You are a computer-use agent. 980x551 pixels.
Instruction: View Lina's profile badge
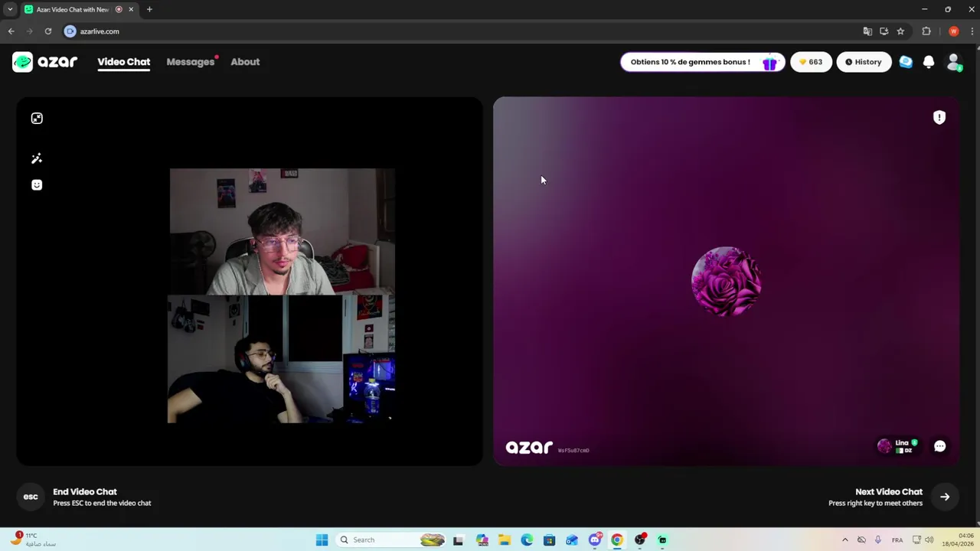(x=897, y=446)
